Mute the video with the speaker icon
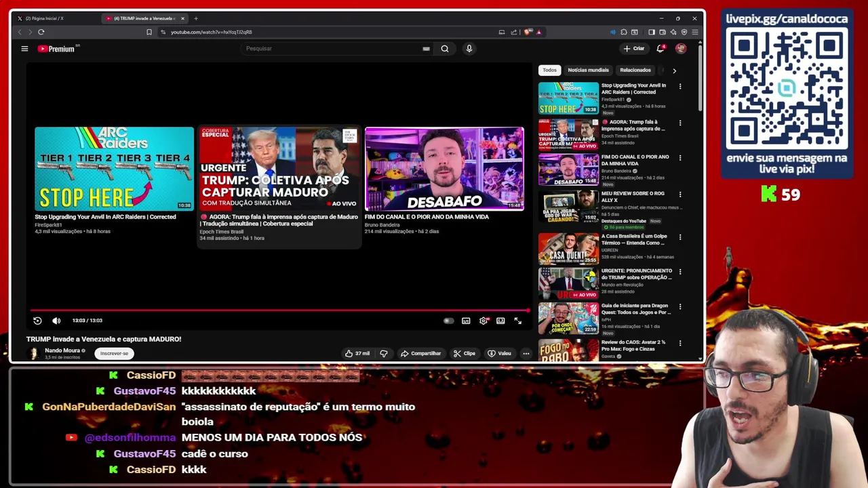 pos(56,321)
